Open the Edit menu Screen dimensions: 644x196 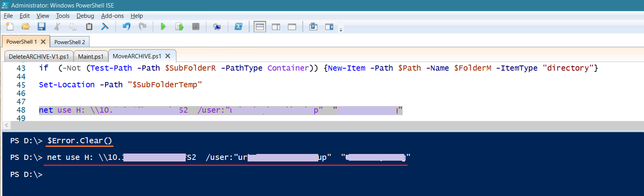click(25, 16)
